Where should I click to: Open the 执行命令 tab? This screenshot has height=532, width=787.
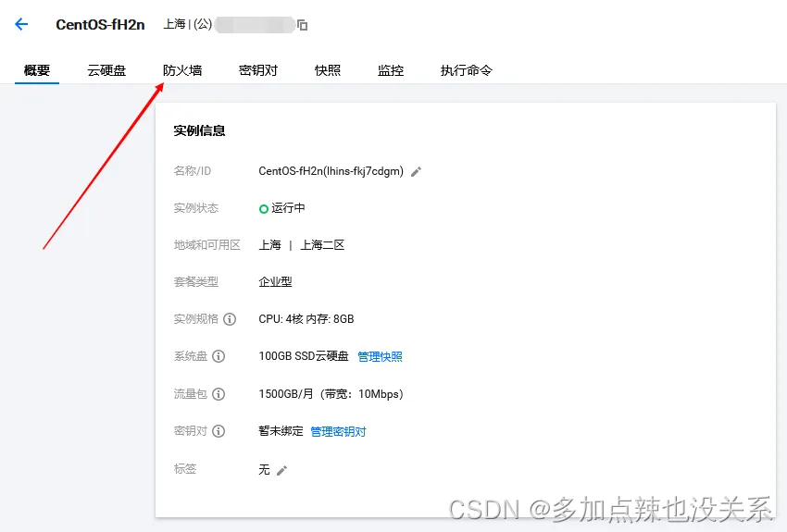click(x=467, y=70)
